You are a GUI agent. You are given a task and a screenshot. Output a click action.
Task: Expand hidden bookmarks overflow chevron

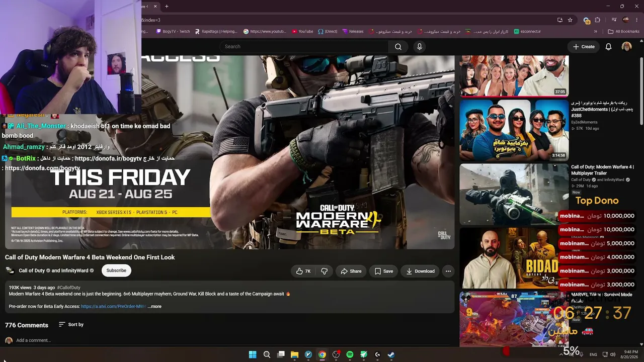(x=596, y=32)
